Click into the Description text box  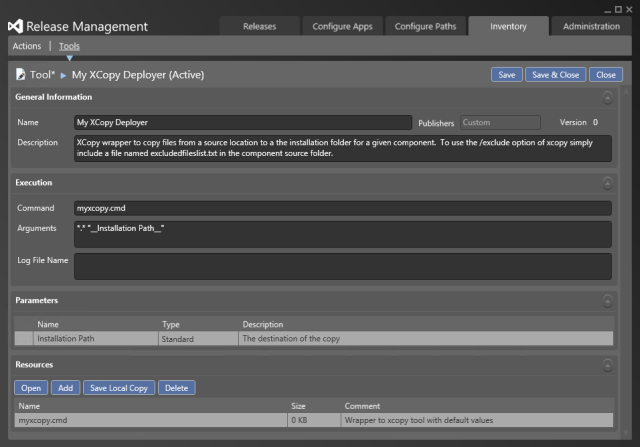coord(343,148)
